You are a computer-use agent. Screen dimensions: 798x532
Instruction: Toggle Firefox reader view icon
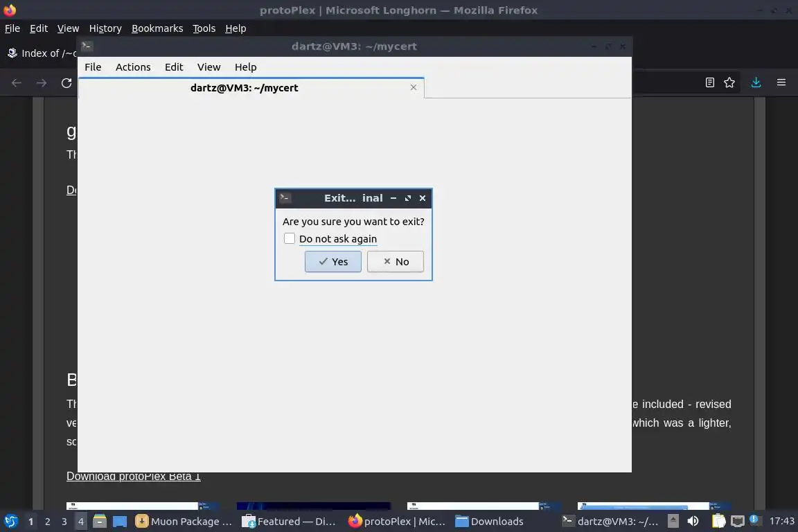(x=710, y=82)
